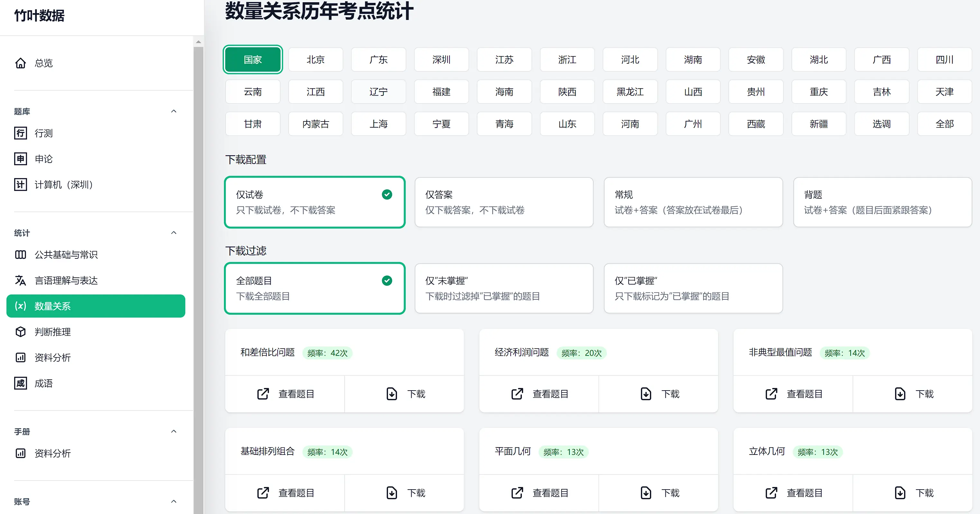Collapse the 手册 section
This screenshot has height=514, width=980.
coord(174,431)
